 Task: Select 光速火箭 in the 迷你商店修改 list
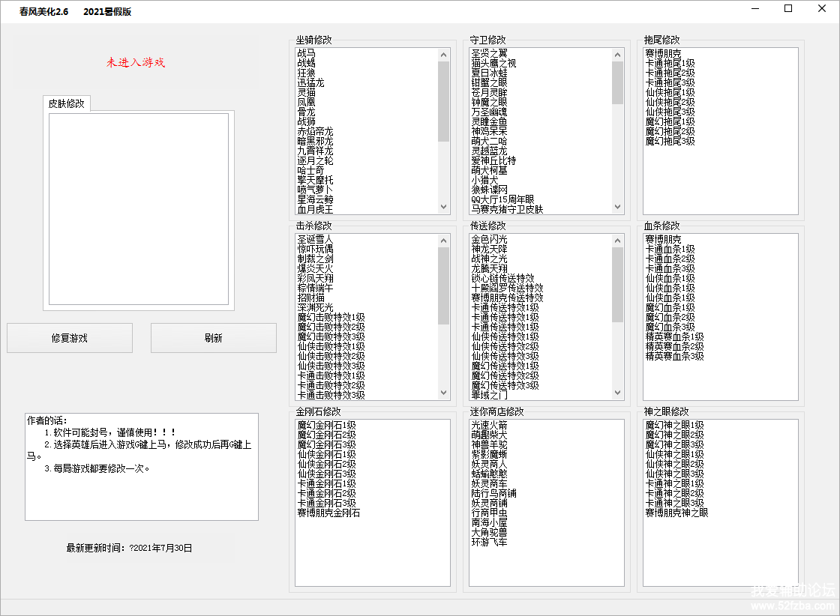pos(489,425)
